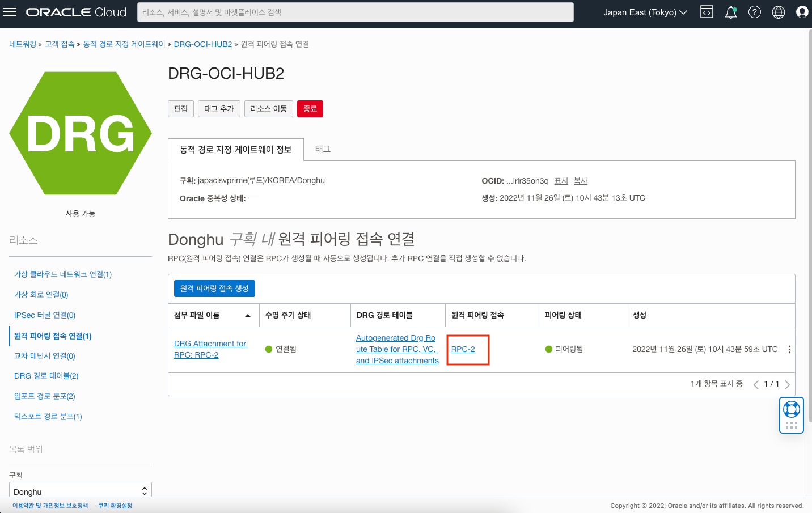
Task: Open the navigation hamburger menu
Action: 10,12
